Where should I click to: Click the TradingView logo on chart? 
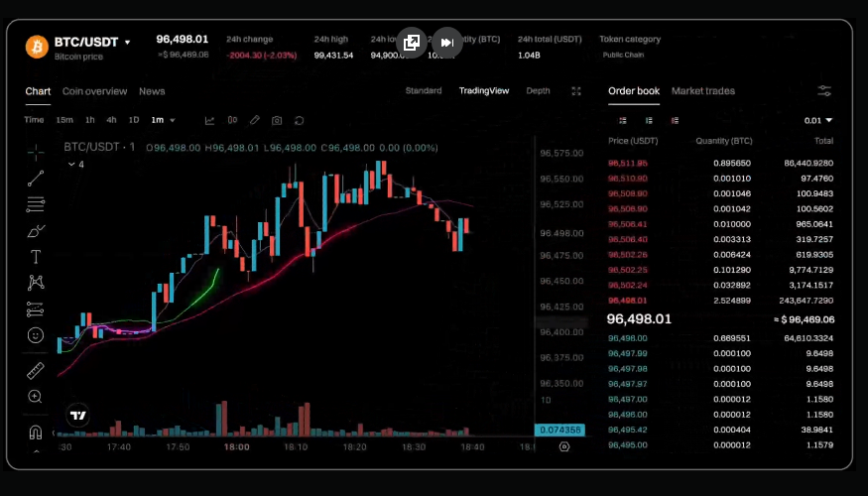click(78, 416)
